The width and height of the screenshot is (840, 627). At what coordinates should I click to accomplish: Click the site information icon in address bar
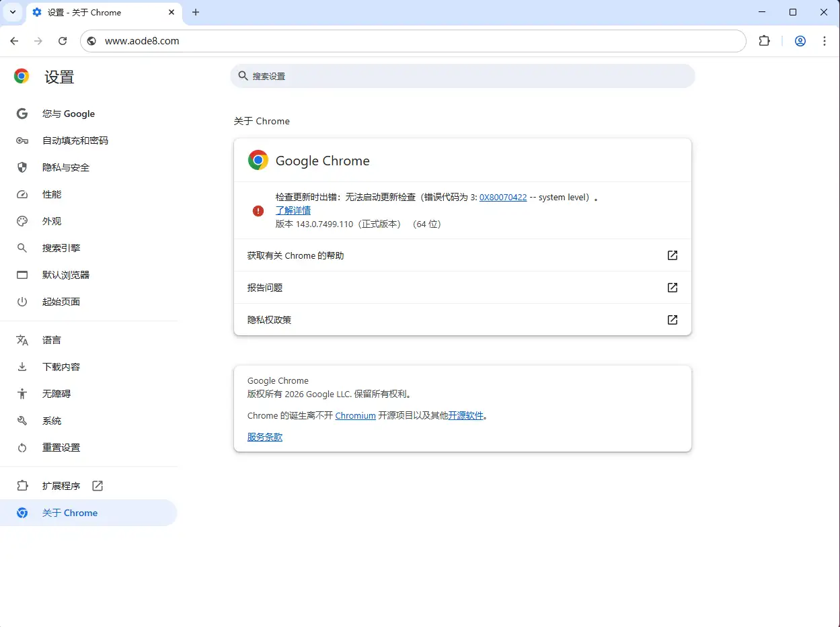pyautogui.click(x=92, y=41)
